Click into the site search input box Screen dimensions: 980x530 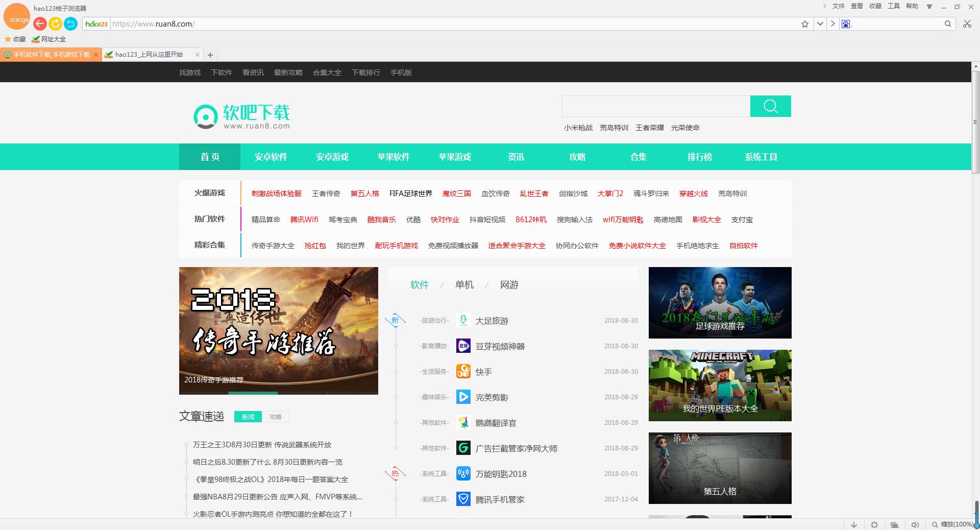pyautogui.click(x=656, y=106)
